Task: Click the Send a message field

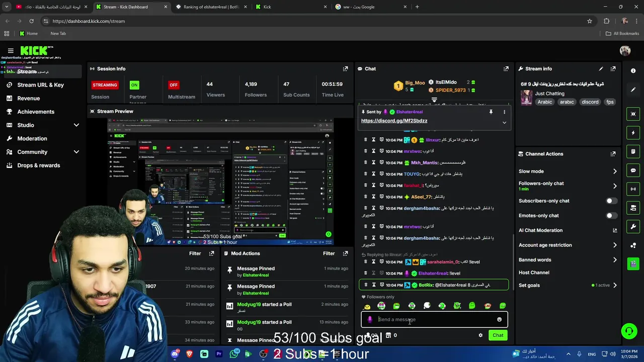Action: point(434,319)
